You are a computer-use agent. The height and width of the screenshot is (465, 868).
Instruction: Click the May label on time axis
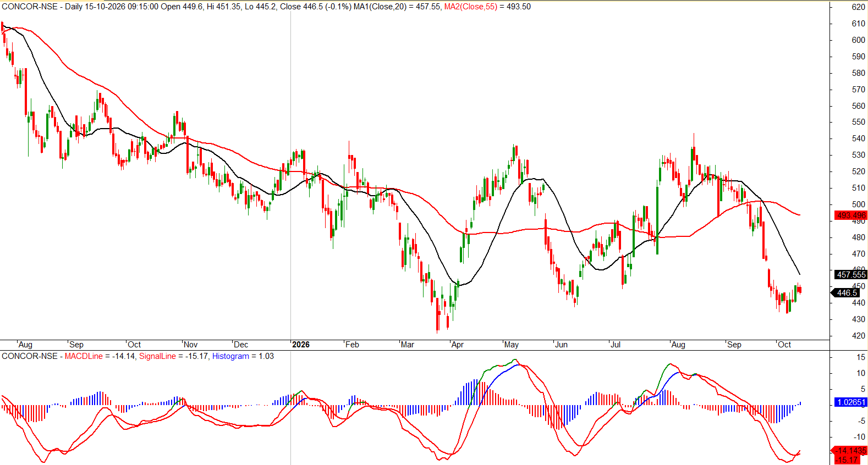[x=512, y=345]
